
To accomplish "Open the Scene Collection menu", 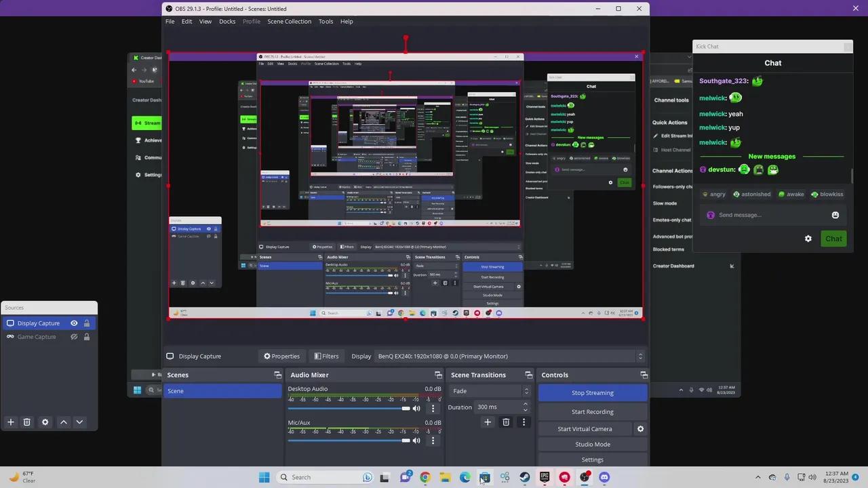I will [x=289, y=21].
